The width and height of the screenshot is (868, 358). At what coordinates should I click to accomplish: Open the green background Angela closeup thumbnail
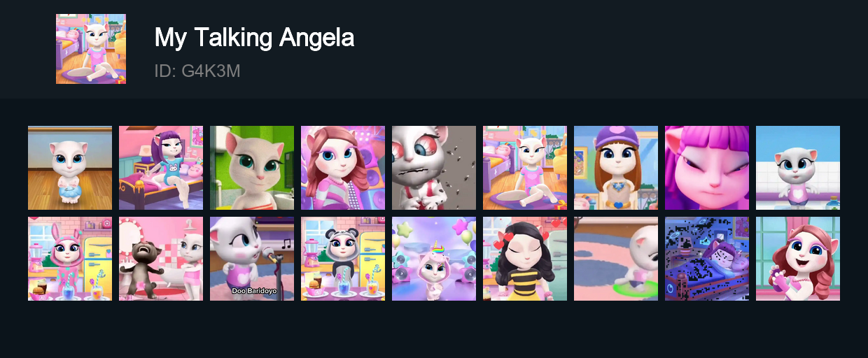pyautogui.click(x=252, y=168)
